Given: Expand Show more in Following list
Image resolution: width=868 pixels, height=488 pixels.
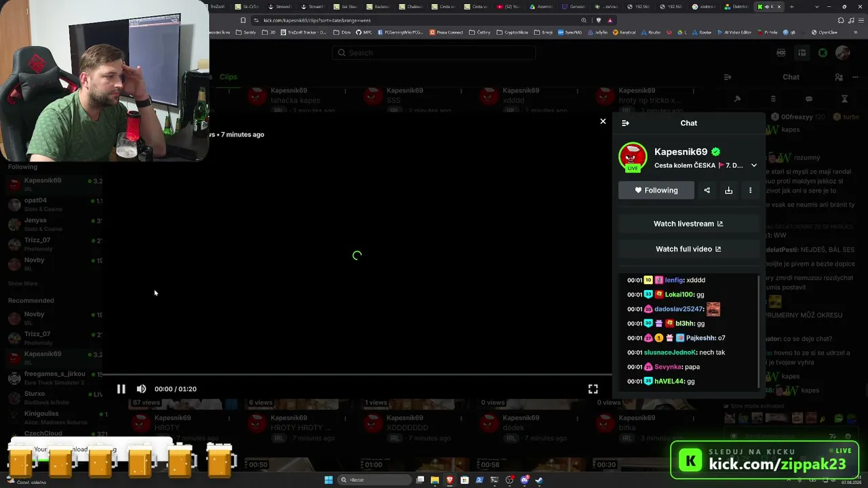Looking at the screenshot, I should 22,283.
